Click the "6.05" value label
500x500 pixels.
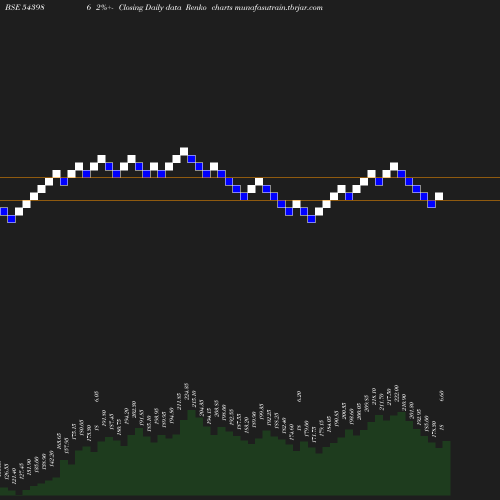click(97, 396)
